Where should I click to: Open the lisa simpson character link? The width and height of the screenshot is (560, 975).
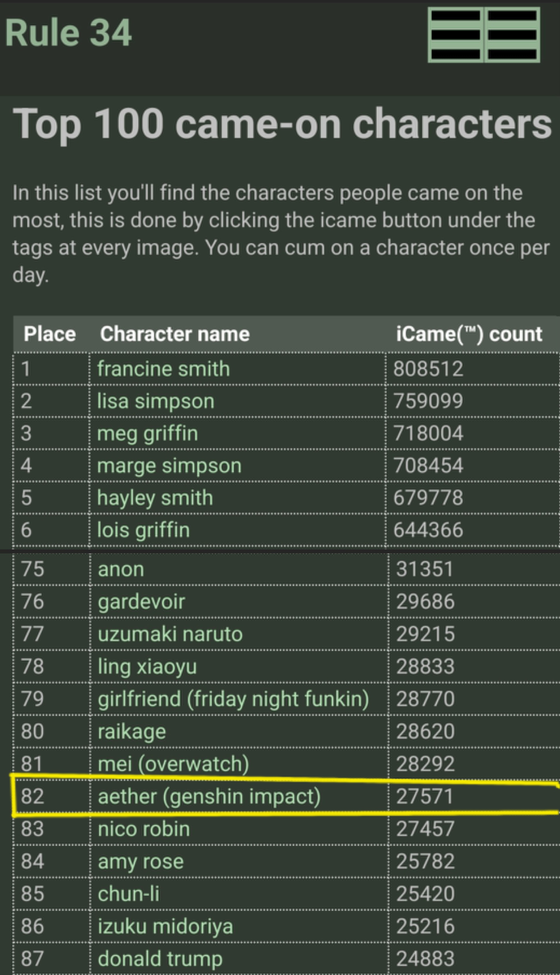[x=156, y=401]
